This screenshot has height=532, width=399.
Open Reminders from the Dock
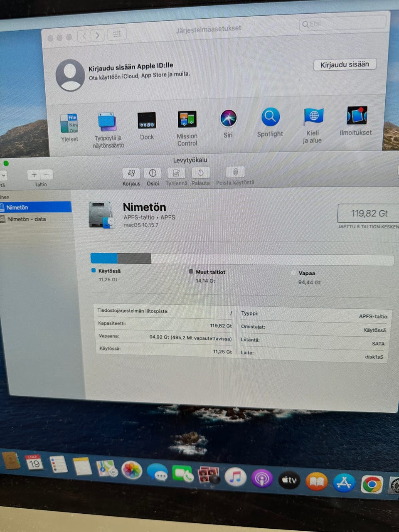click(x=58, y=464)
